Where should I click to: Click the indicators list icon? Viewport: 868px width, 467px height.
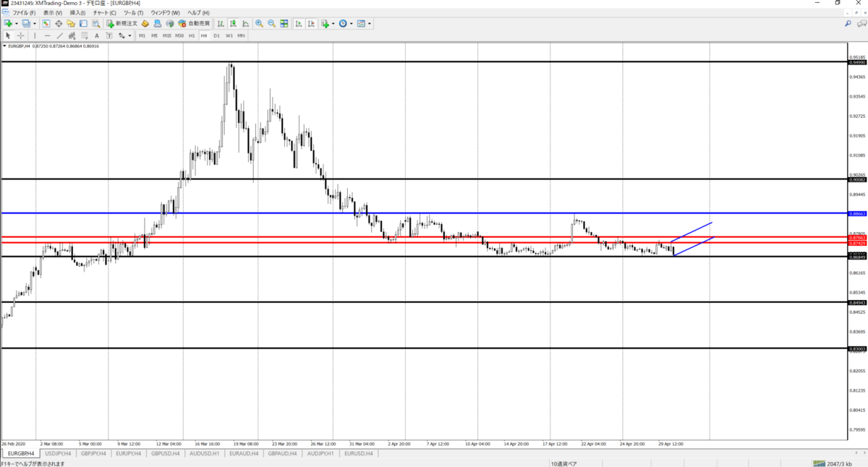325,23
